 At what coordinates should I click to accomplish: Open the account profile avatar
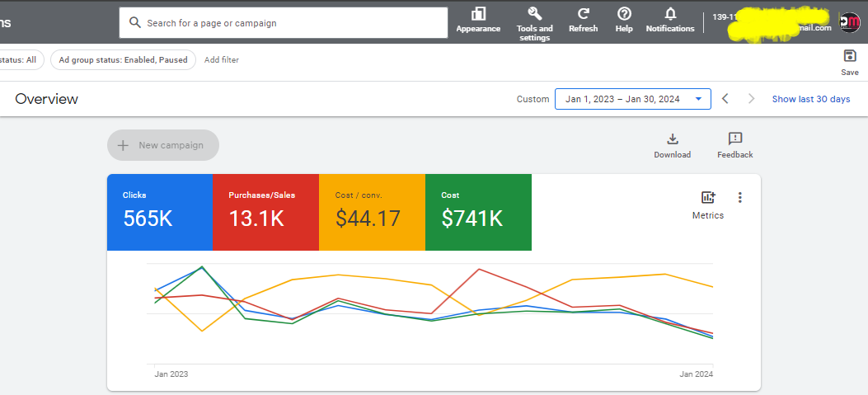point(850,22)
